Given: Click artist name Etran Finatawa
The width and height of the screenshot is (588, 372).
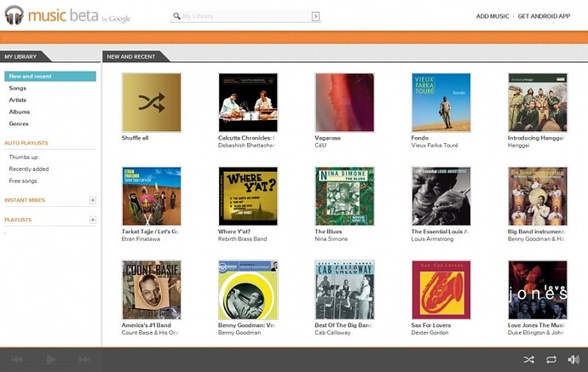Looking at the screenshot, I should click(x=141, y=239).
